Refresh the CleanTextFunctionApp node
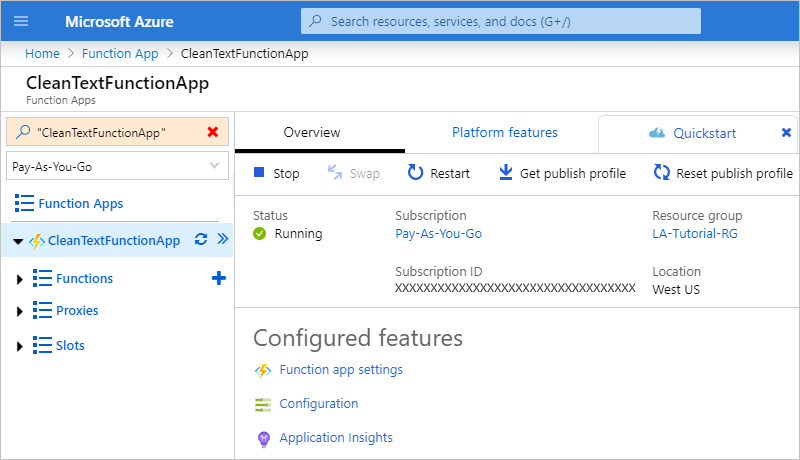The height and width of the screenshot is (460, 800). [200, 240]
